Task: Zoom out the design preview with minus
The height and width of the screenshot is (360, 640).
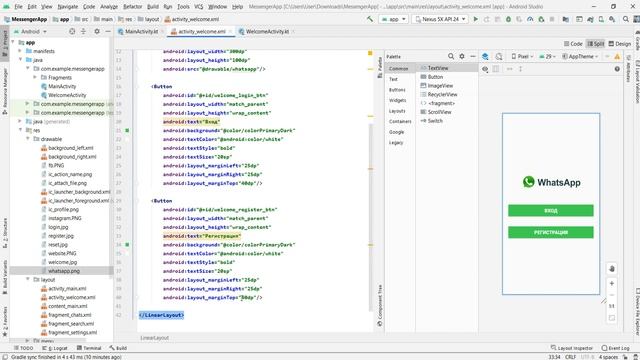Action: (611, 295)
